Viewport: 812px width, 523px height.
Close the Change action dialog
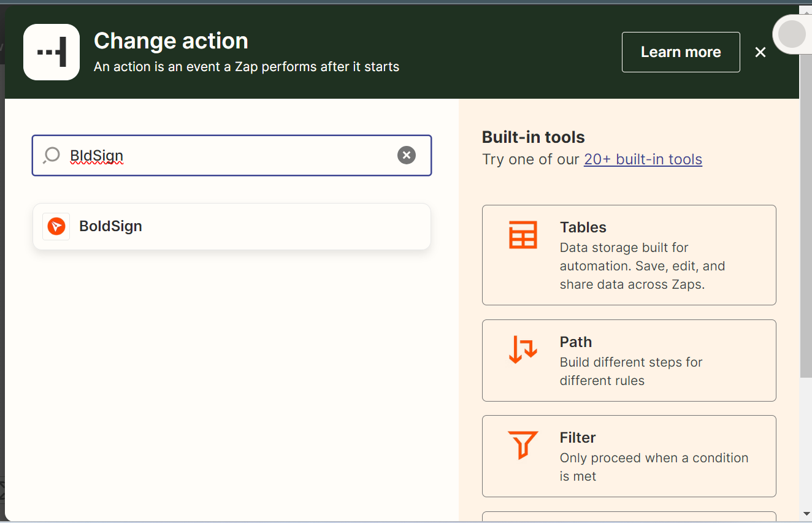760,52
